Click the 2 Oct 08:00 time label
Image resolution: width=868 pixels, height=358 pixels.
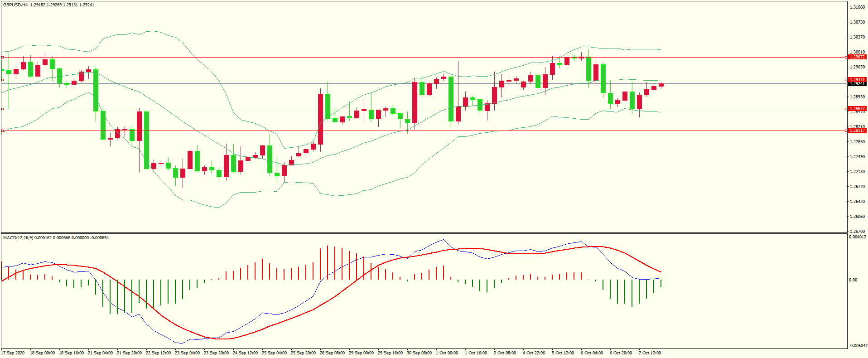click(505, 353)
